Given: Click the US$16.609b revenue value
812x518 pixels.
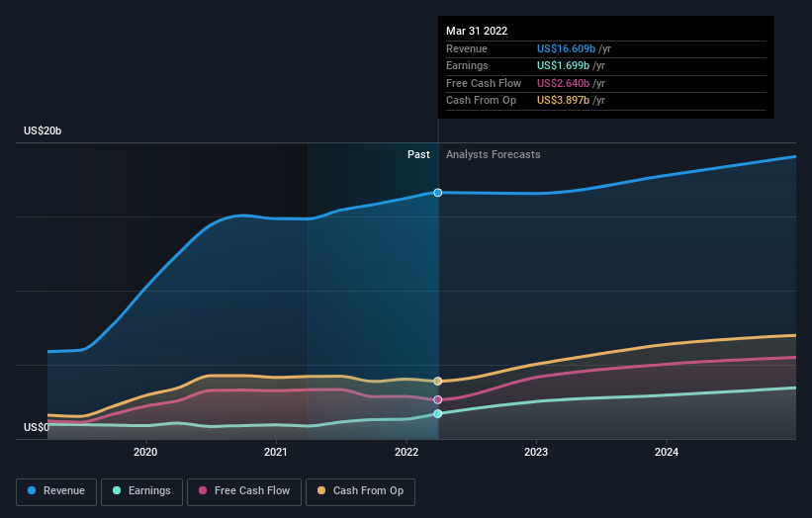Looking at the screenshot, I should (x=566, y=48).
